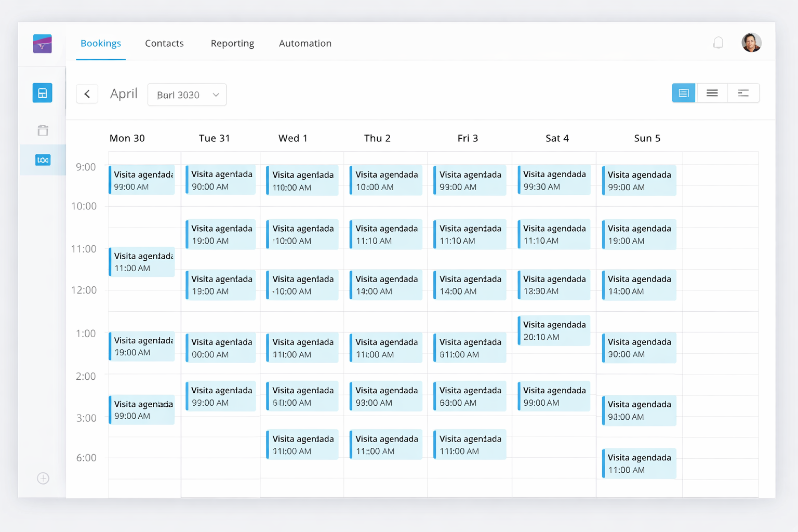Click the purple app logo icon
798x532 pixels.
42,44
